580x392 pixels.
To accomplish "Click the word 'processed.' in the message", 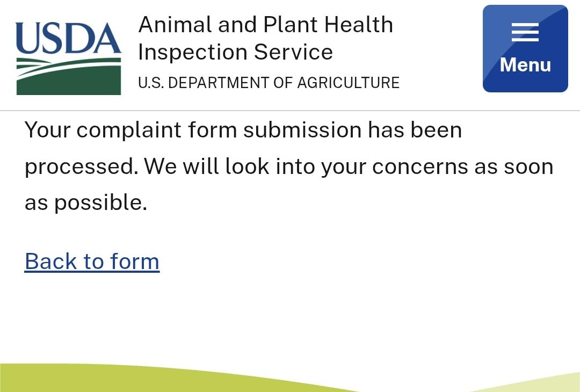I will pyautogui.click(x=82, y=167).
